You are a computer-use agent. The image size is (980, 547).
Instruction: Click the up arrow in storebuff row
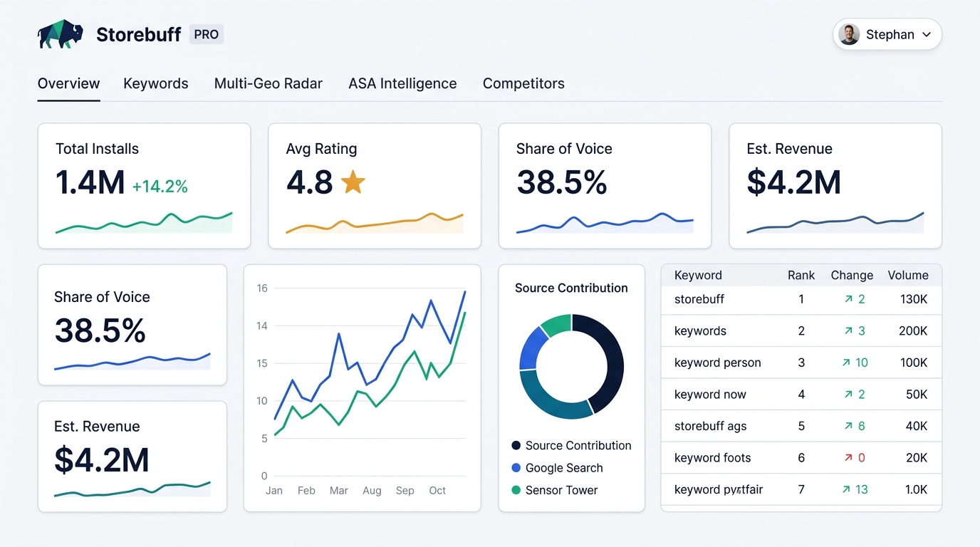pos(848,299)
